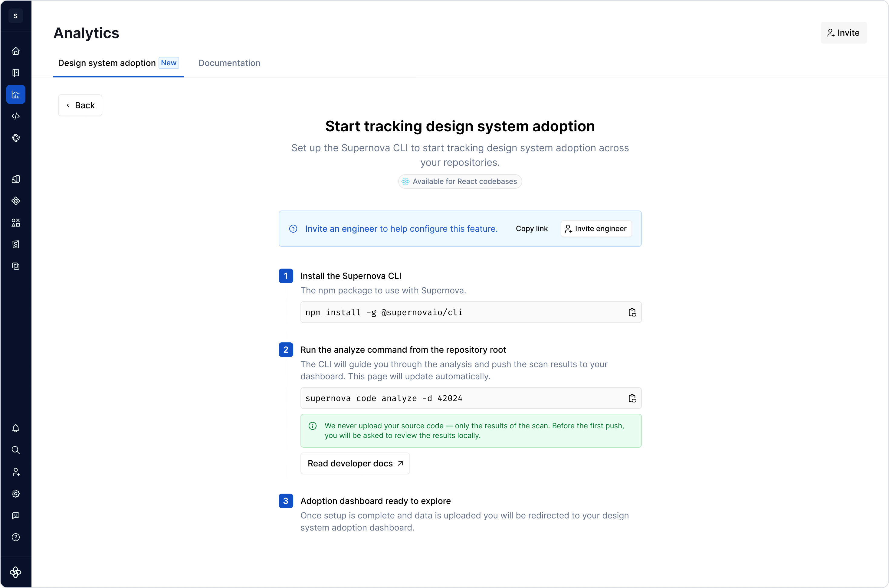Click the info icon in the green notice
The height and width of the screenshot is (588, 889).
coord(313,426)
